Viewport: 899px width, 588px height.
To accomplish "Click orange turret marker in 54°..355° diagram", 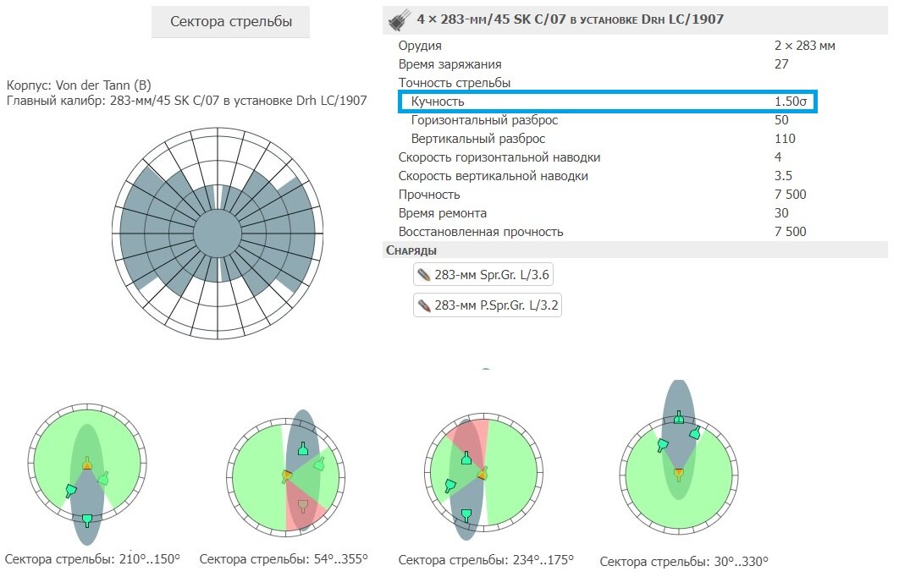I will point(287,476).
